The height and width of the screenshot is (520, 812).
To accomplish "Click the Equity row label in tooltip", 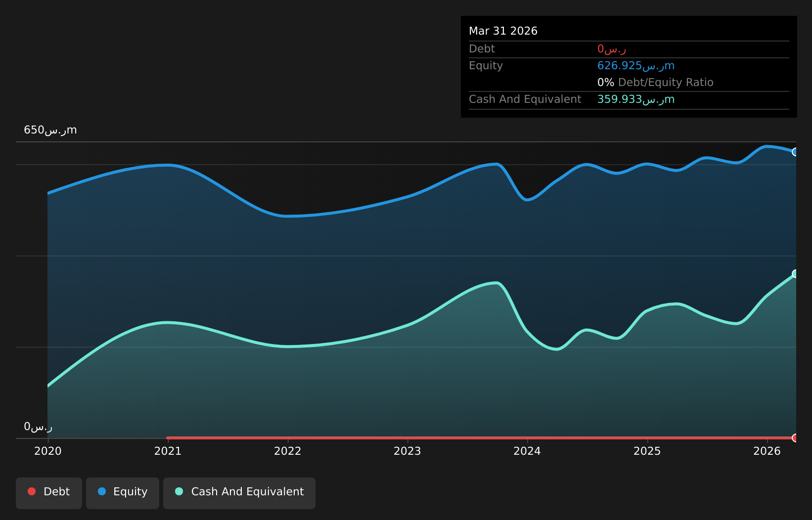I will click(x=486, y=66).
